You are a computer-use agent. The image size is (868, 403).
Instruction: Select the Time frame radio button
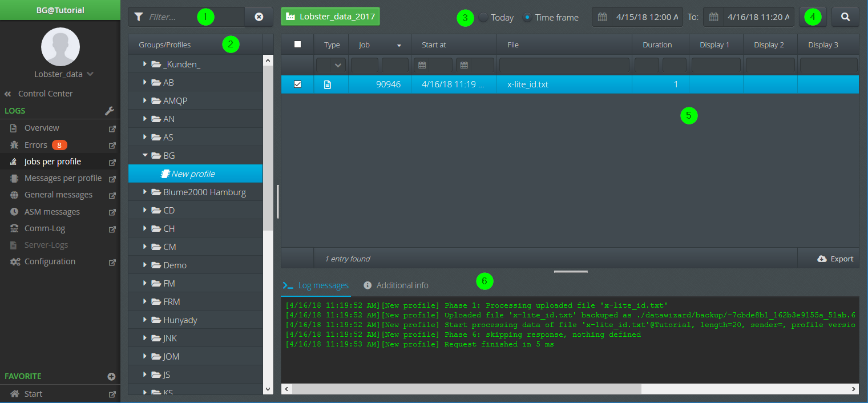coord(528,17)
